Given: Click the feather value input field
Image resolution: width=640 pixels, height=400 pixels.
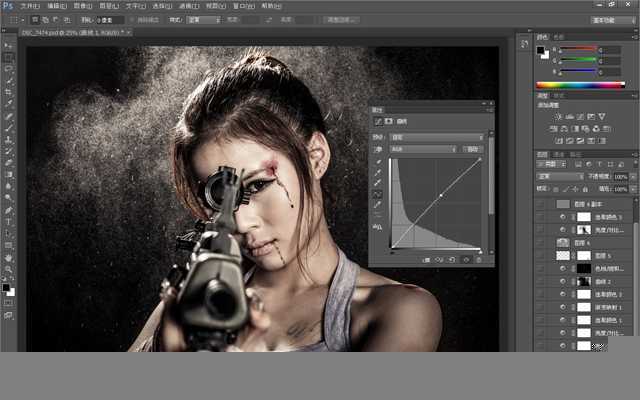Looking at the screenshot, I should coord(111,20).
